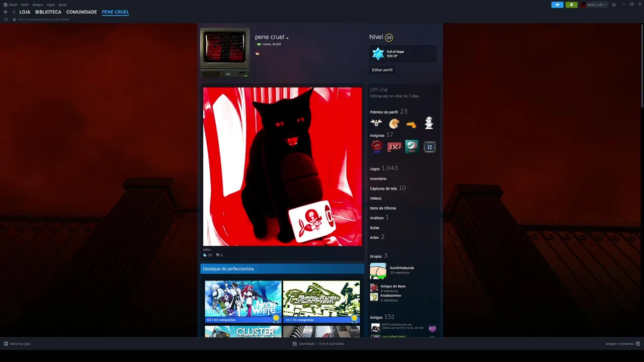Viewport: 644px width, 362px height.
Task: Reload the page with refresh icon
Action: tap(6, 19)
